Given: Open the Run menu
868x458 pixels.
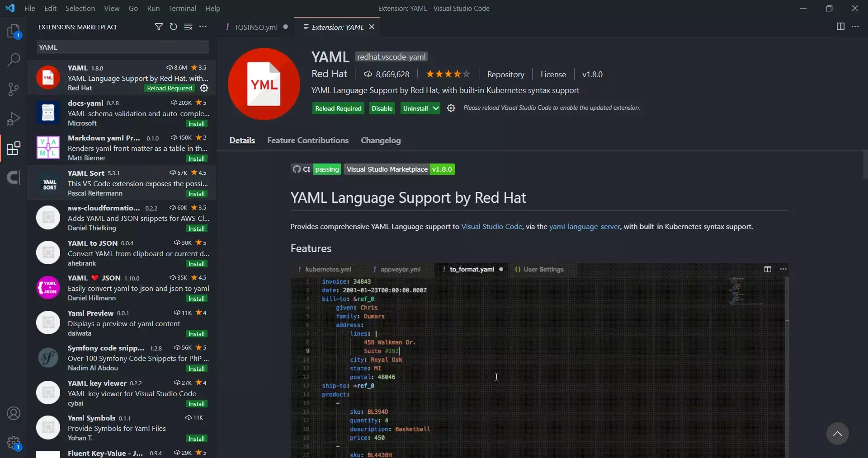Looking at the screenshot, I should click(153, 8).
